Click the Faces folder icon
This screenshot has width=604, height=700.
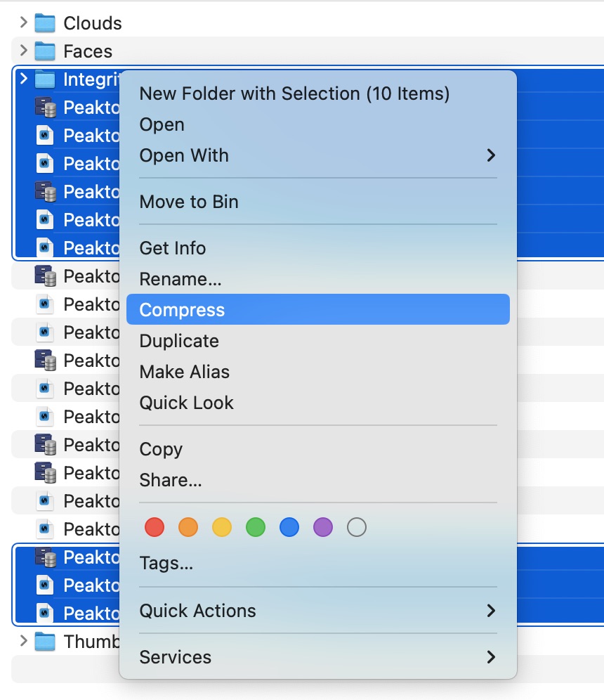[45, 51]
